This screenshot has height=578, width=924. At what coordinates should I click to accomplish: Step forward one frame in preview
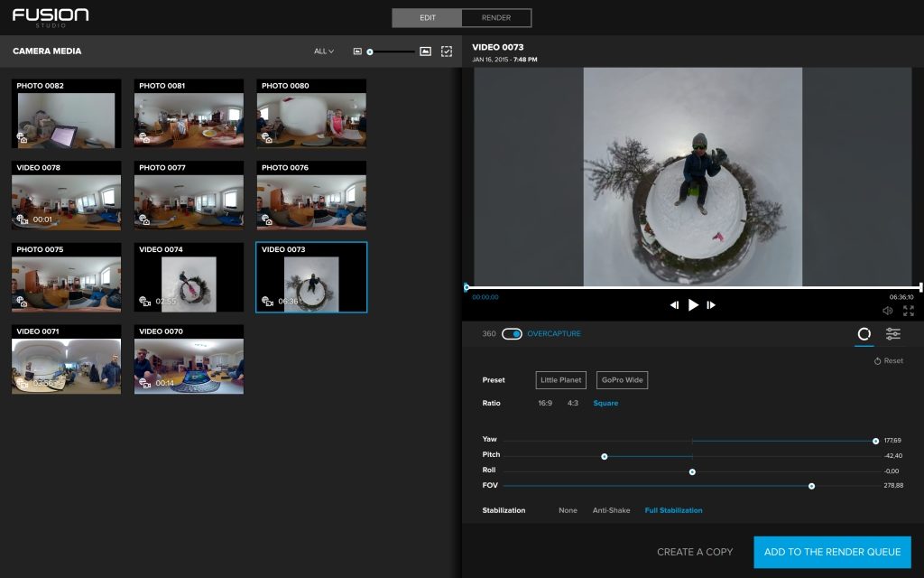(x=711, y=305)
